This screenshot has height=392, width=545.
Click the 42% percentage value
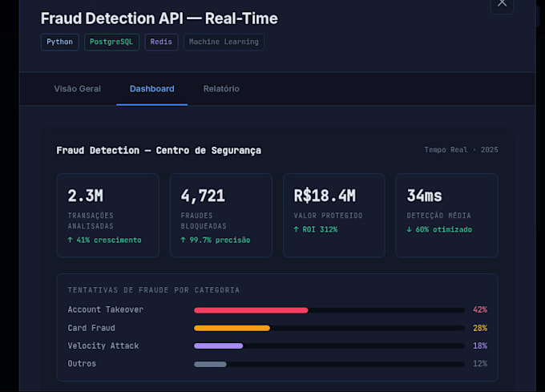tap(480, 309)
